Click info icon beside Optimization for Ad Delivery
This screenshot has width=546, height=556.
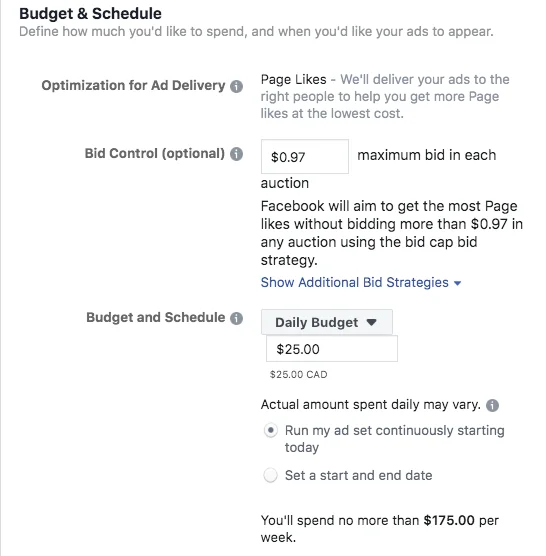[x=236, y=86]
